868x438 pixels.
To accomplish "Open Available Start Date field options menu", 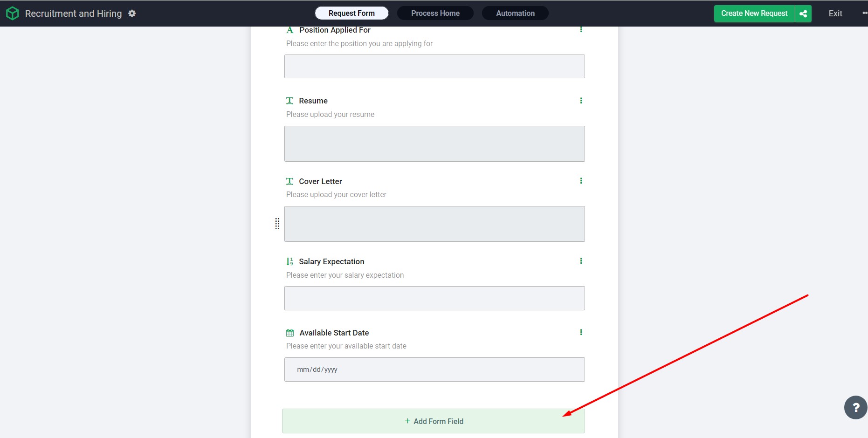I will pyautogui.click(x=581, y=332).
